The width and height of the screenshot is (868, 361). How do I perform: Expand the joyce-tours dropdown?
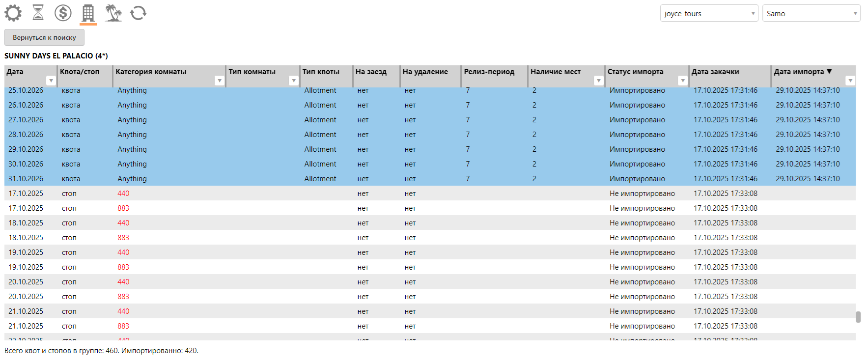click(709, 13)
